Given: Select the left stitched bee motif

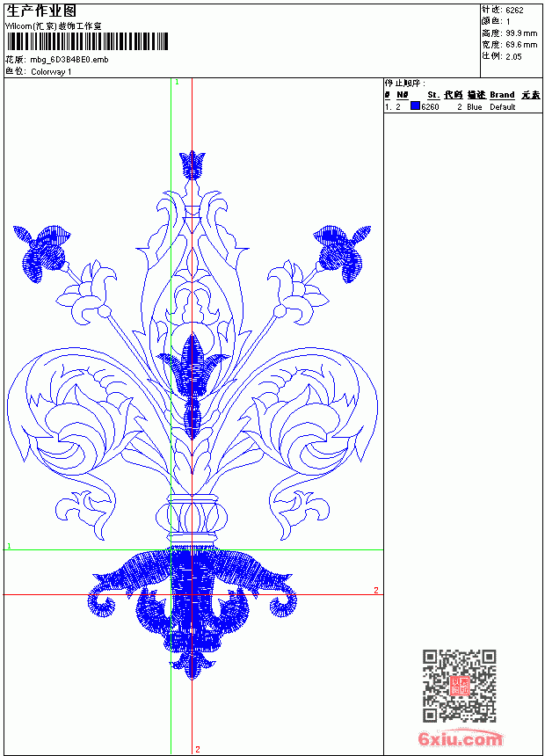Looking at the screenshot, I should click(41, 253).
